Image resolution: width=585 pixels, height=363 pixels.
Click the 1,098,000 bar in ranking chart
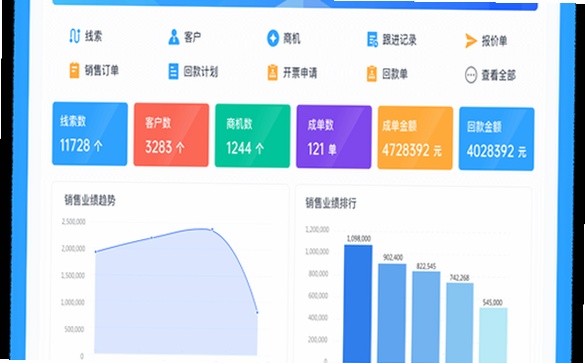[x=358, y=304]
